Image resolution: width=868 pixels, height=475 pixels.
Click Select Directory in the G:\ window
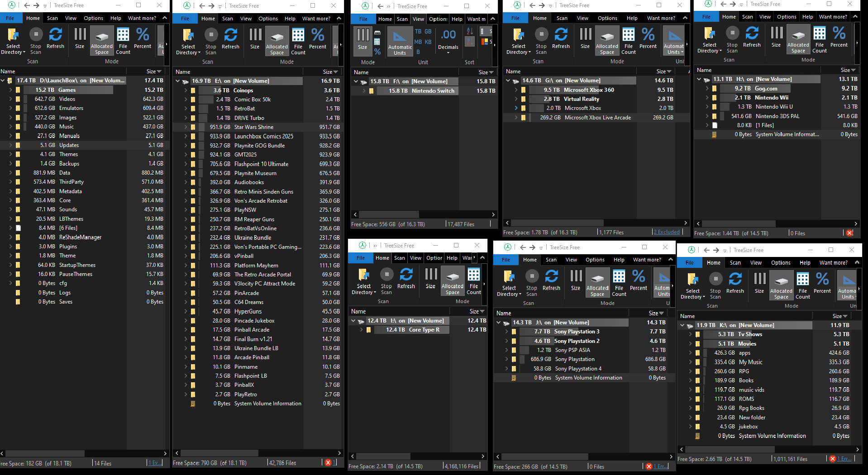(x=519, y=41)
